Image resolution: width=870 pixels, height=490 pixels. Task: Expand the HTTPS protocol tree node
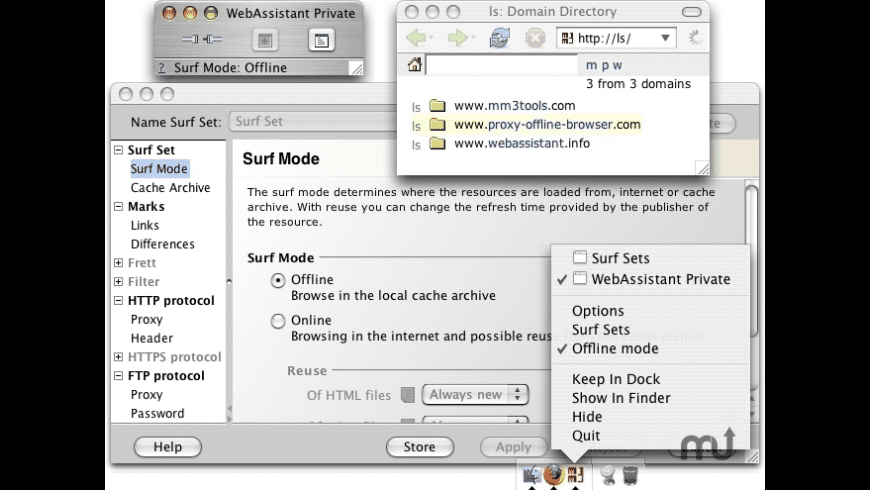tap(118, 357)
